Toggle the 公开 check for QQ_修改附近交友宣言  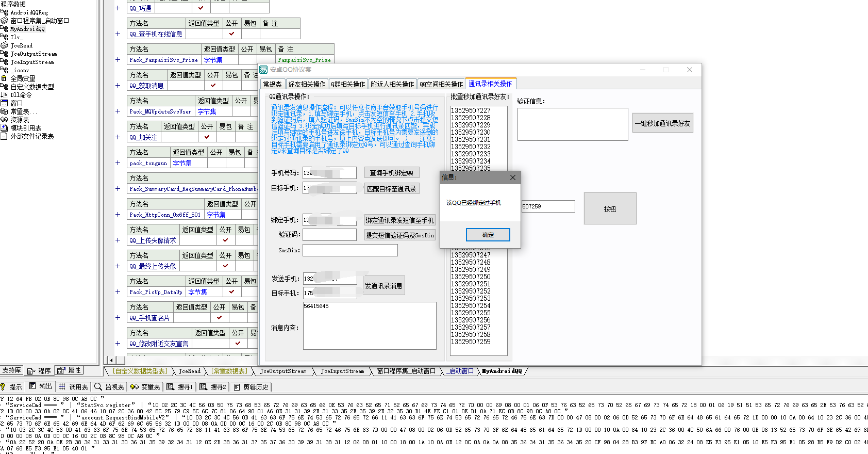click(x=238, y=343)
